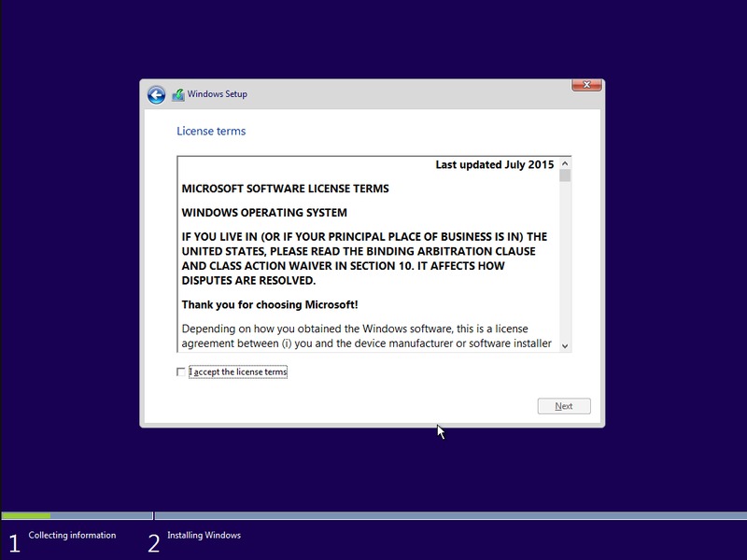The image size is (747, 560).
Task: Click the "Collecting information" step label
Action: [72, 536]
